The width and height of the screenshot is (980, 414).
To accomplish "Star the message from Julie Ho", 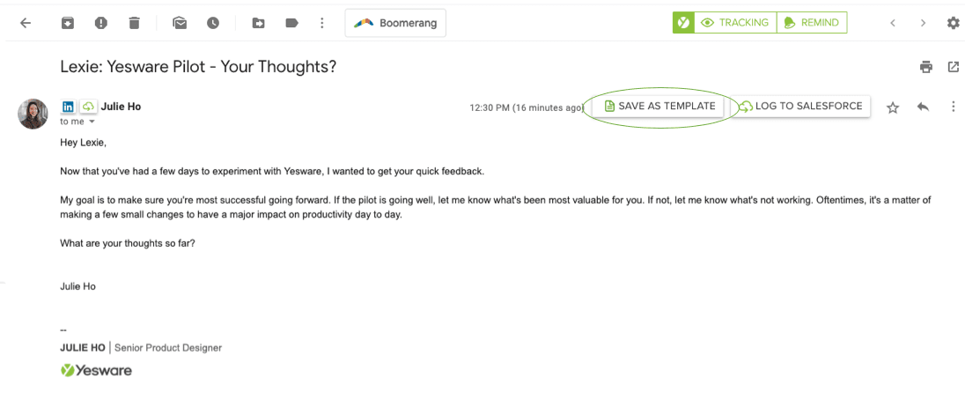I will point(893,107).
